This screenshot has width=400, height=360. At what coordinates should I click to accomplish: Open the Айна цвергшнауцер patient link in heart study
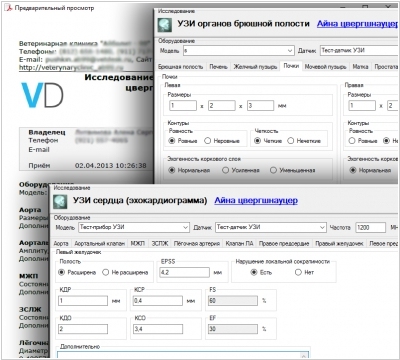tap(256, 200)
